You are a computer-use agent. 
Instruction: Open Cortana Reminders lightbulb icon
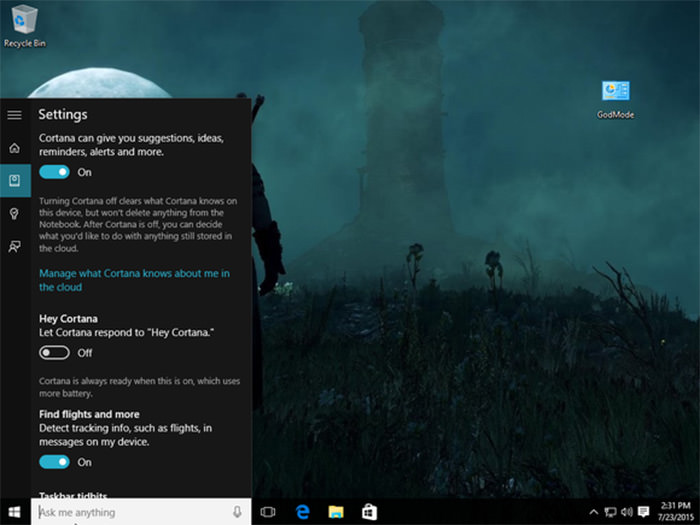14,213
